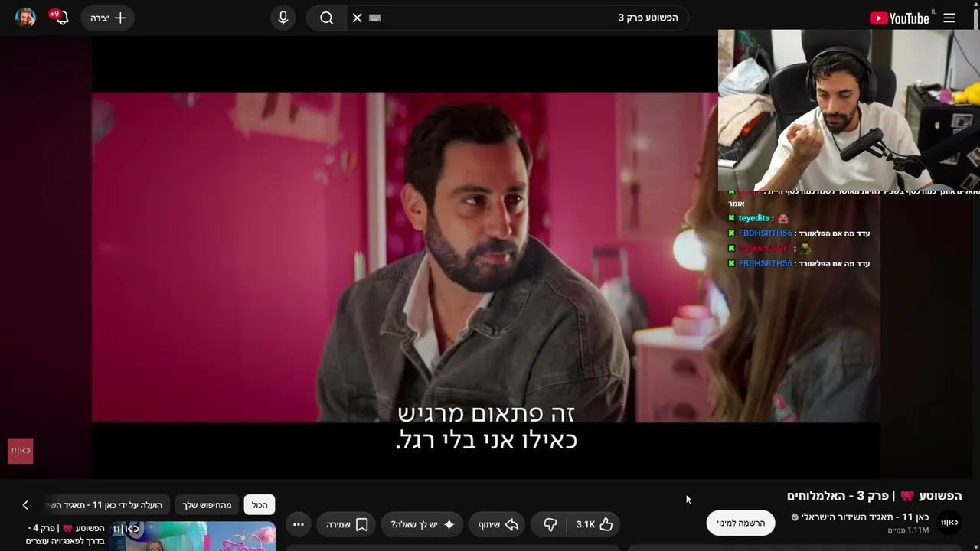
Task: Select the הועלה על ידי כאן 11 chip
Action: (x=106, y=505)
